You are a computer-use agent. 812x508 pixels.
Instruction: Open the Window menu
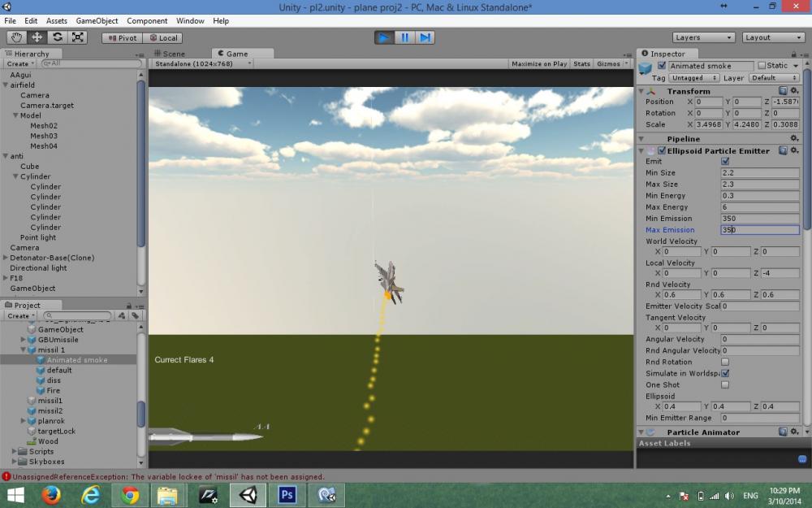coord(190,21)
